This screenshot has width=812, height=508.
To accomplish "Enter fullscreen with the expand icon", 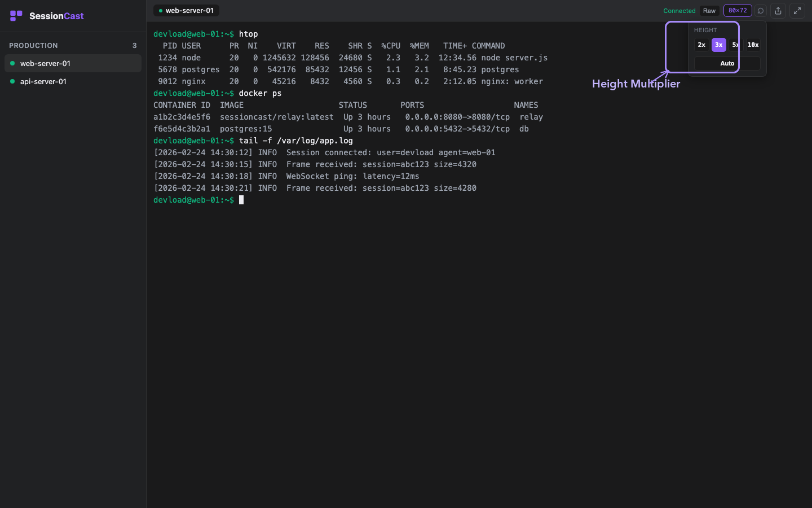I will [x=797, y=11].
